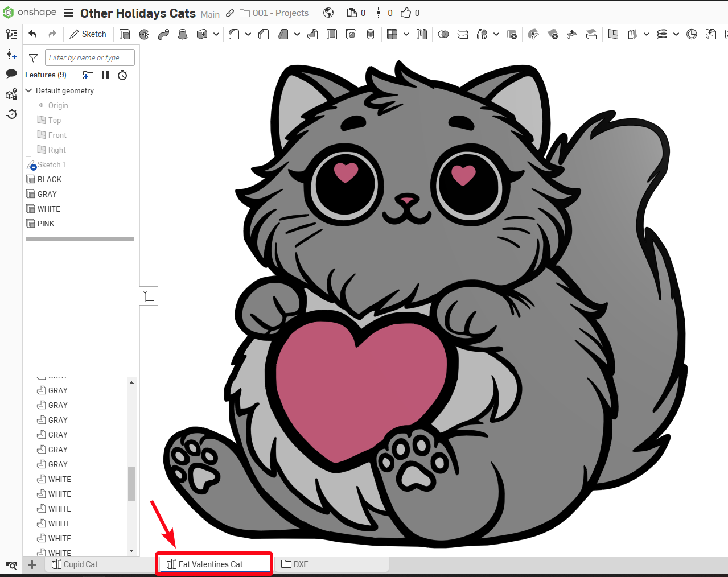Select the Delete face tool

(553, 34)
